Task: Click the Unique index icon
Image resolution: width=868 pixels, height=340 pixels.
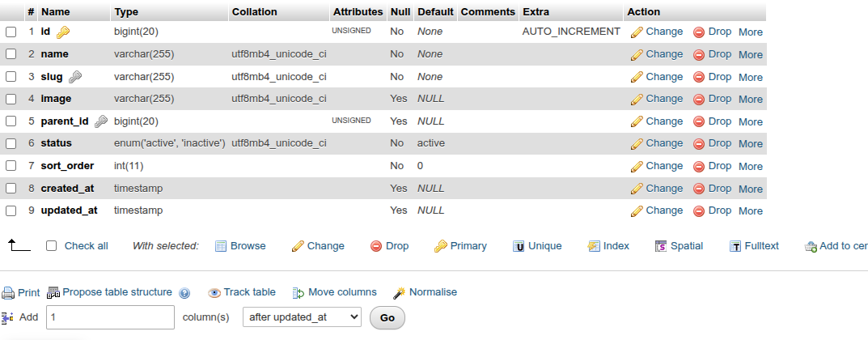Action: [x=519, y=246]
